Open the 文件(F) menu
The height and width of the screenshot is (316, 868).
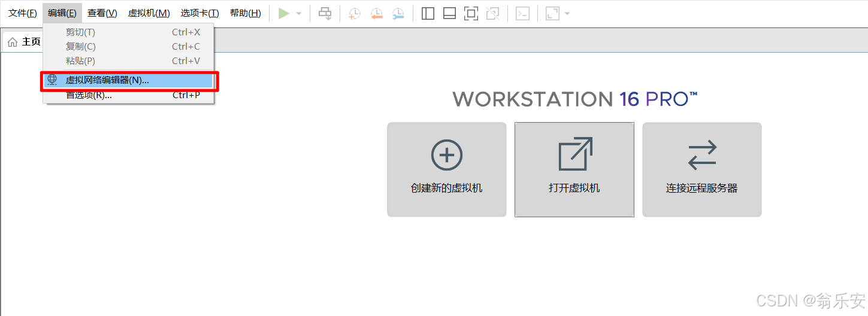22,13
